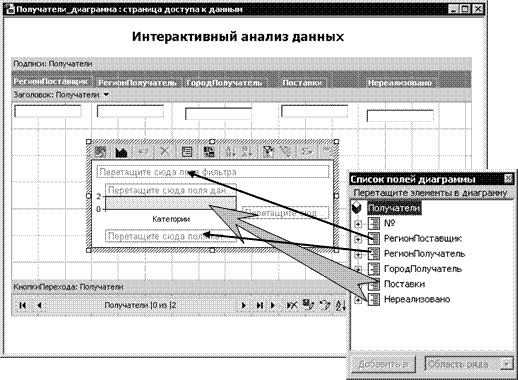518x380 pixels.
Task: Select the Получатели root item in field list
Action: click(x=394, y=208)
